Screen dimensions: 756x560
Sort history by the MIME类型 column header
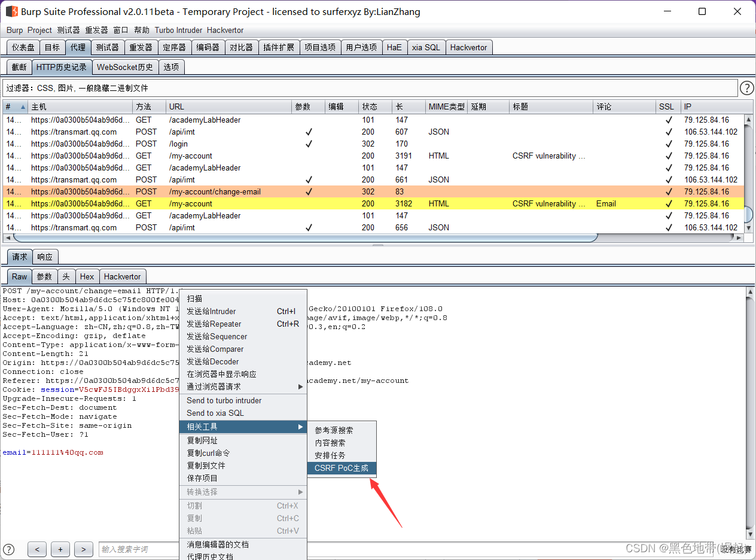click(447, 106)
